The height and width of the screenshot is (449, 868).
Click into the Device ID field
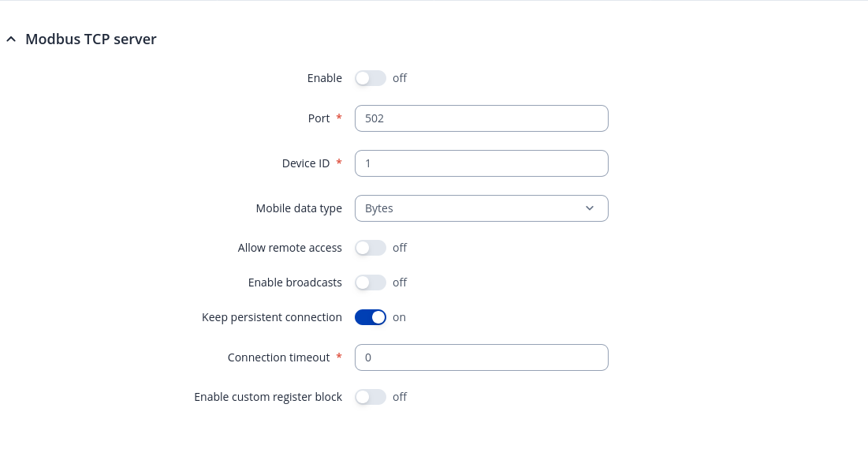coord(481,163)
